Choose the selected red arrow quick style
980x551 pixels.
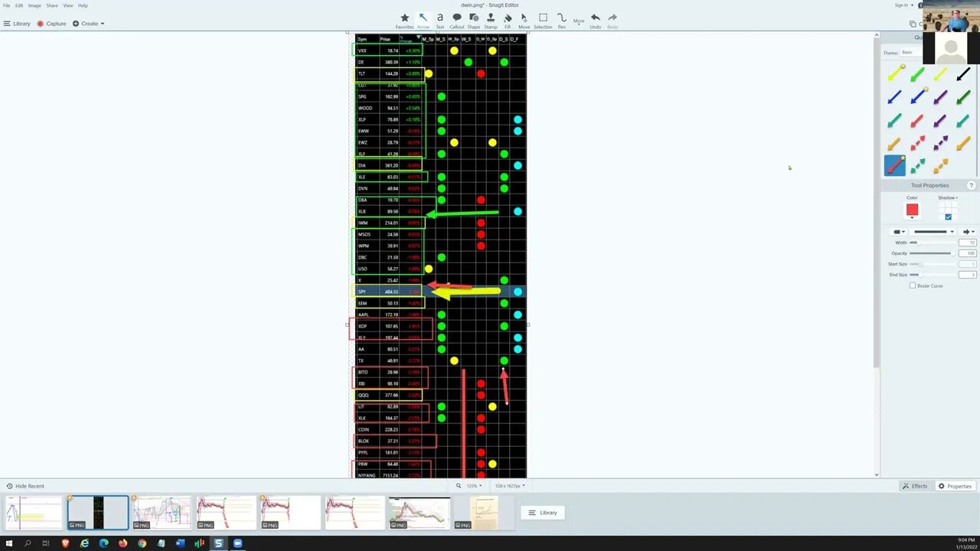coord(894,165)
